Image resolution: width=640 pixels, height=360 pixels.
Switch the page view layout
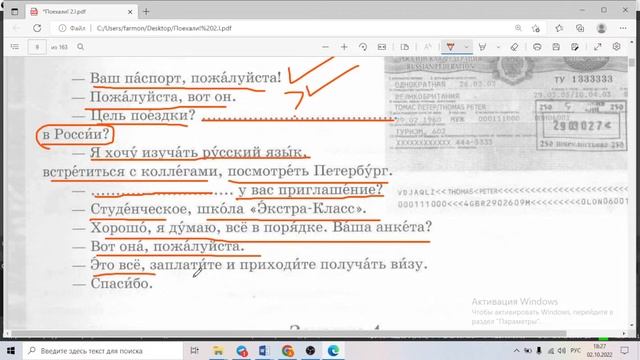tap(404, 47)
